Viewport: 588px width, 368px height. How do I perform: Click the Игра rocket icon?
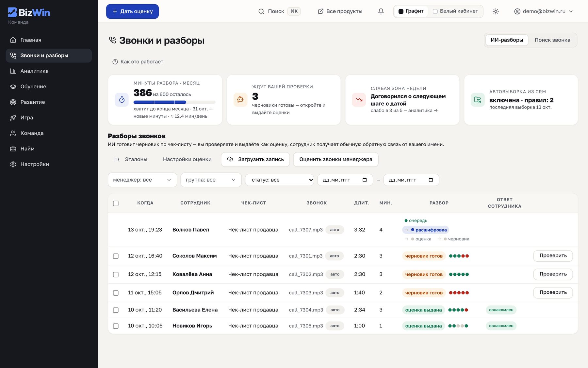tap(13, 118)
